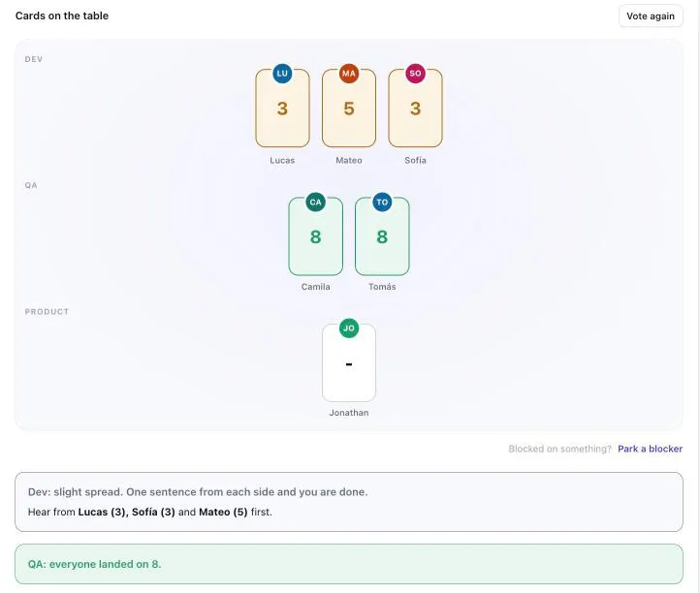Click the QA group label
Screen dimensions: 700x593
(31, 185)
